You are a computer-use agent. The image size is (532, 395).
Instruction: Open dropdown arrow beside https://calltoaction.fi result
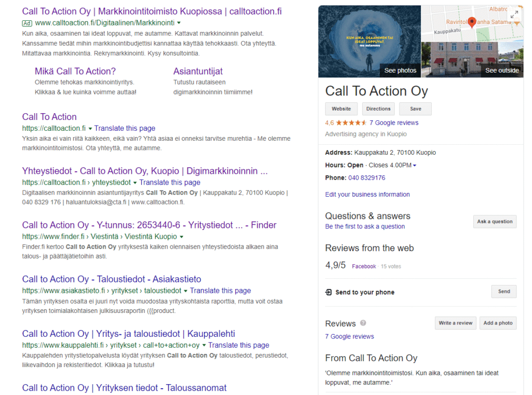tap(90, 129)
